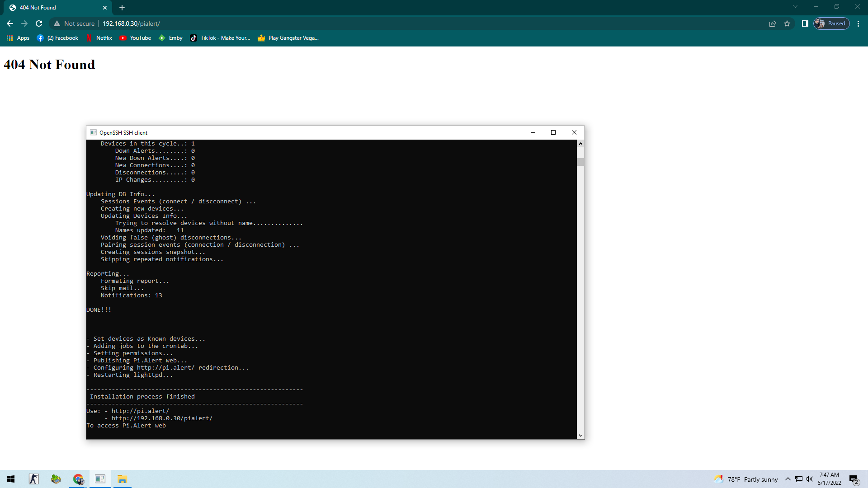Select the 404 Not Found tab
This screenshot has width=868, height=488.
coord(50,8)
